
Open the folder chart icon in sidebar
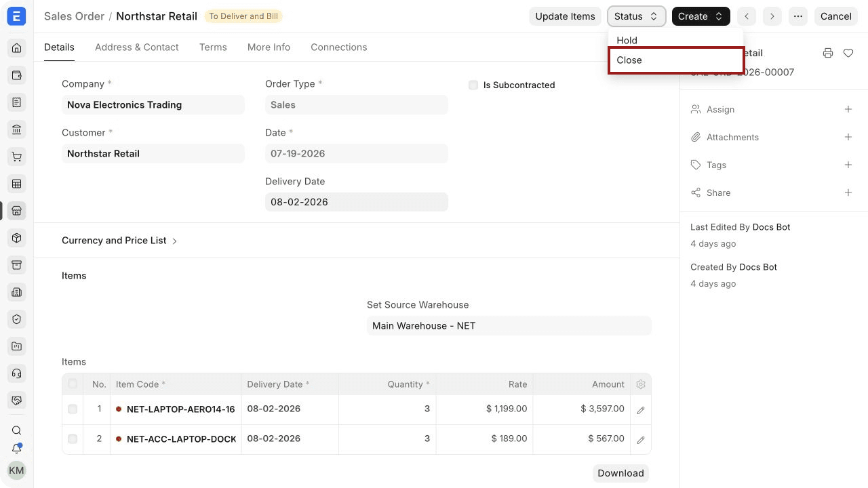17,346
